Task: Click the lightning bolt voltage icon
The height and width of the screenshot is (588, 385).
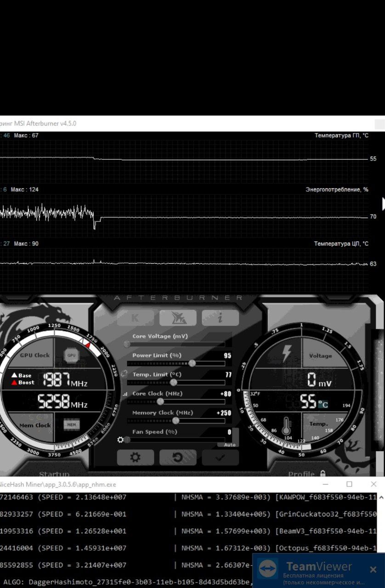Action: click(x=287, y=353)
